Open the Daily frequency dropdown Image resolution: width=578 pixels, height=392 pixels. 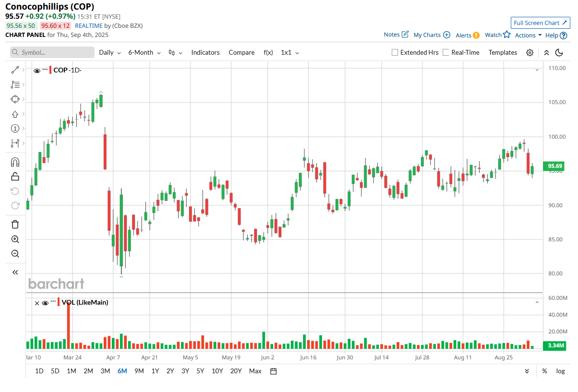click(x=110, y=53)
